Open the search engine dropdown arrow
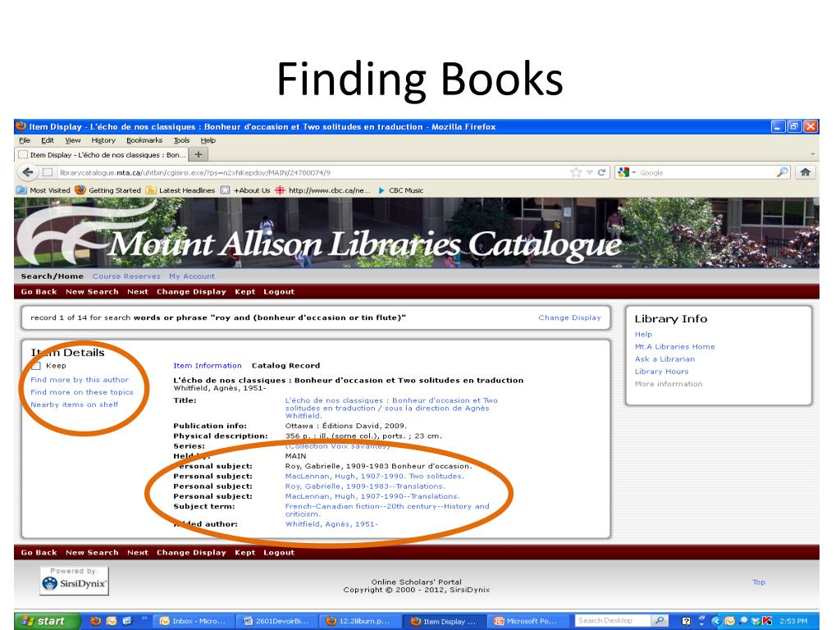Viewport: 840px width, 630px height. (x=634, y=172)
